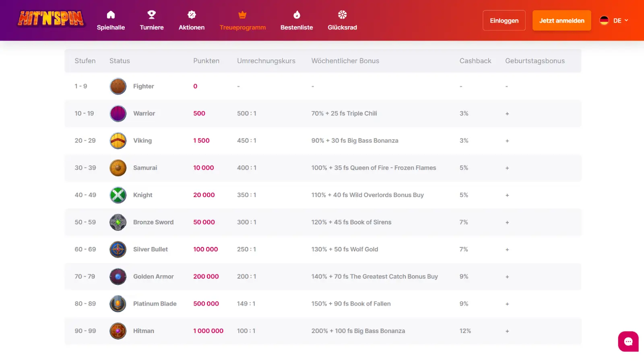Click the Samurai shield badge
This screenshot has width=644, height=362.
pos(118,168)
